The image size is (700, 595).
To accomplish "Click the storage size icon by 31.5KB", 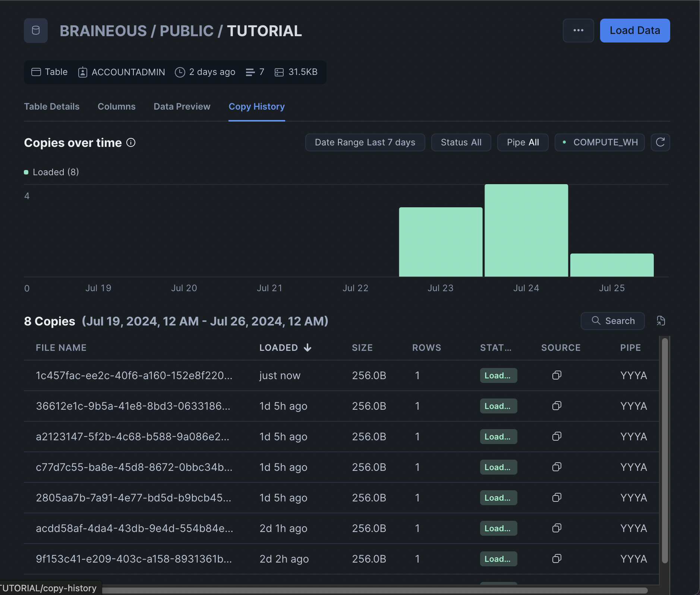I will pyautogui.click(x=279, y=72).
